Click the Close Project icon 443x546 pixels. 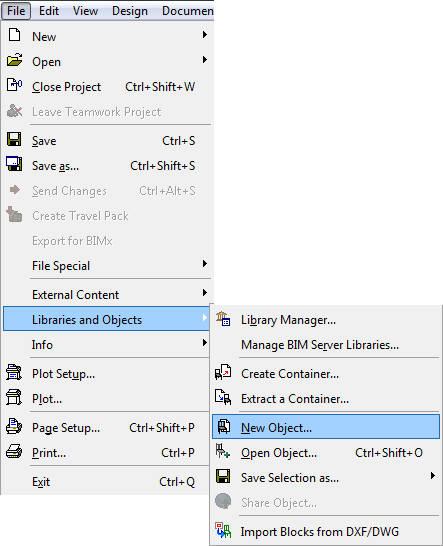pos(14,85)
